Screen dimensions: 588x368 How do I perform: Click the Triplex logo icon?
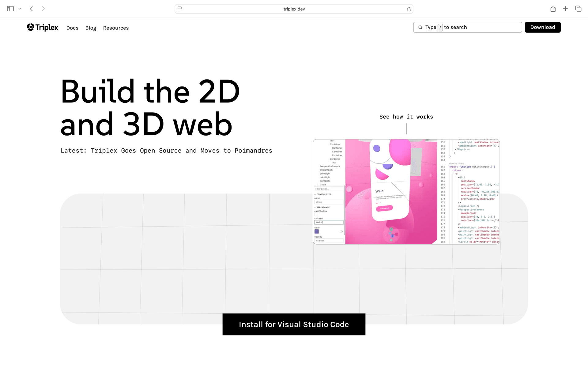pyautogui.click(x=31, y=27)
